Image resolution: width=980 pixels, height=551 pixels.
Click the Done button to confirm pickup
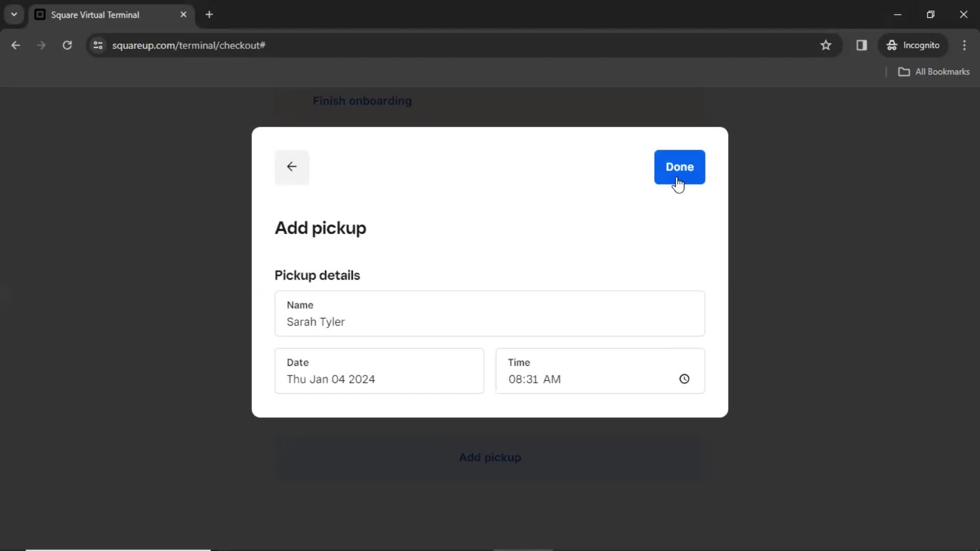click(679, 167)
